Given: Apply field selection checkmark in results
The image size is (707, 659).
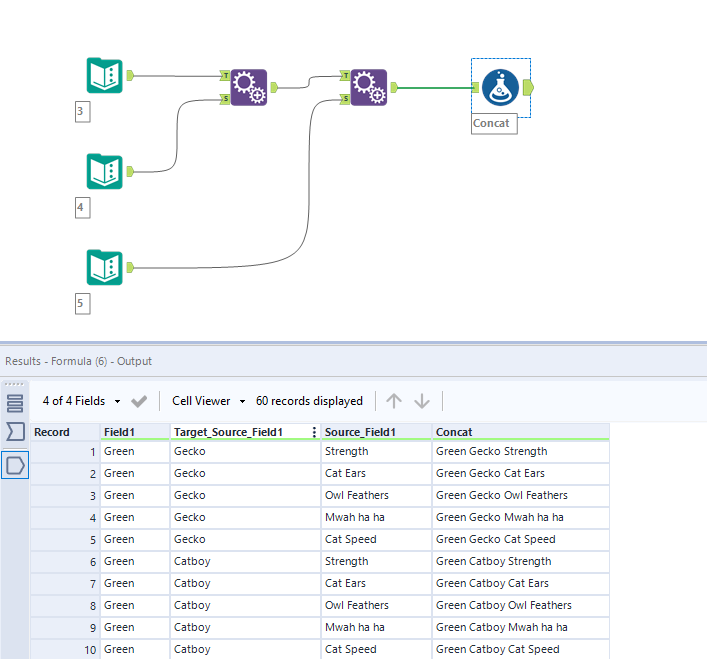Looking at the screenshot, I should pos(139,401).
